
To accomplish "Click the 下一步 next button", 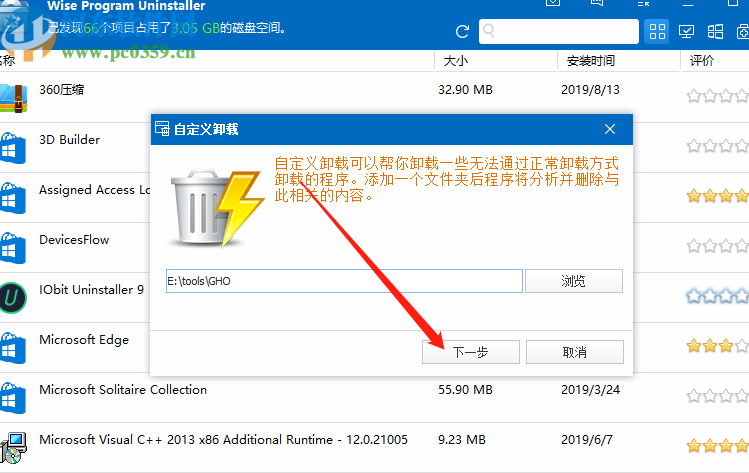I will 471,352.
